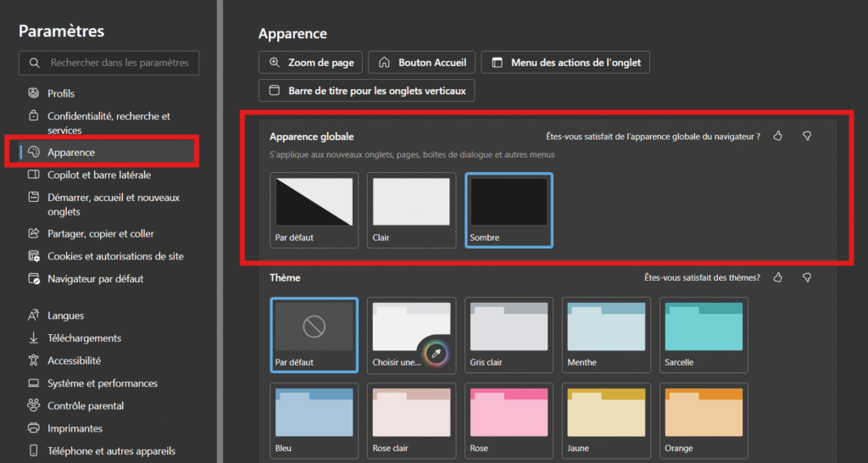Viewport: 868px width, 463px height.
Task: Select the Par défaut theme tile
Action: click(x=314, y=335)
